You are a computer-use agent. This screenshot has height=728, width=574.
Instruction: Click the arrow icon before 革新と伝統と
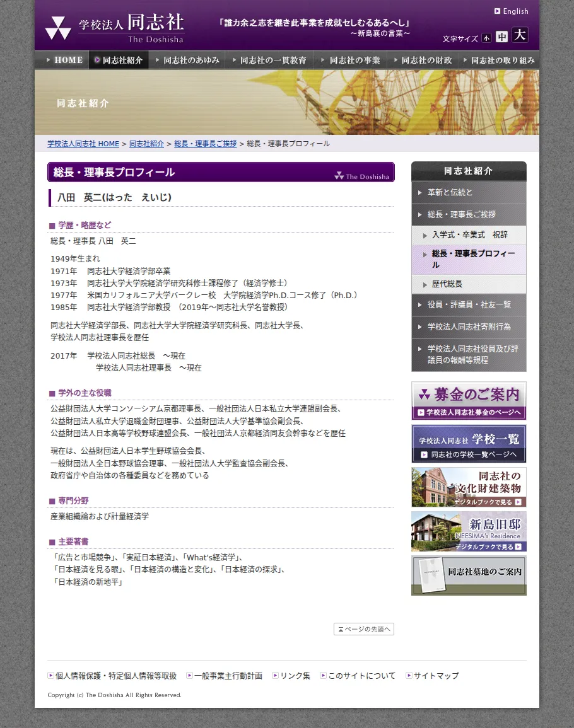pos(419,192)
